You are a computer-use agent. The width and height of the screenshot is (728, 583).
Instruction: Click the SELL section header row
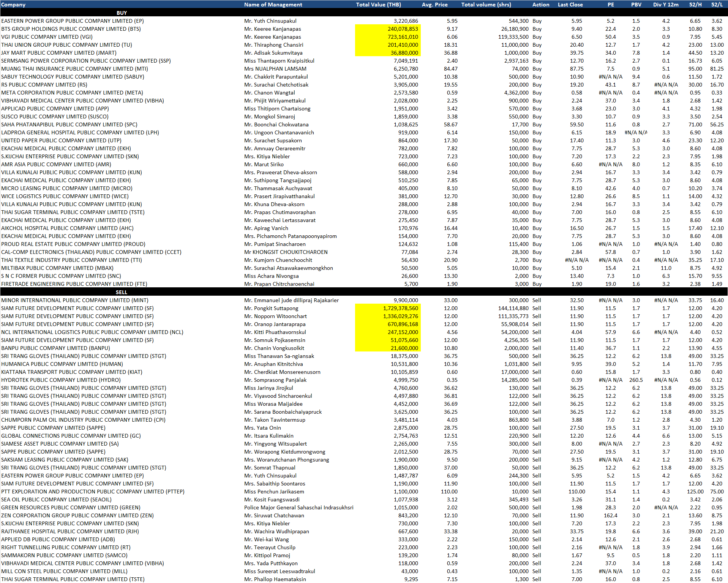click(122, 292)
